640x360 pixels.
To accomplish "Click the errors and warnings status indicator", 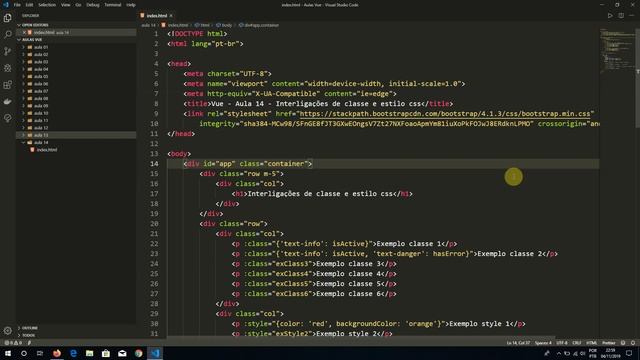I will tap(13, 343).
